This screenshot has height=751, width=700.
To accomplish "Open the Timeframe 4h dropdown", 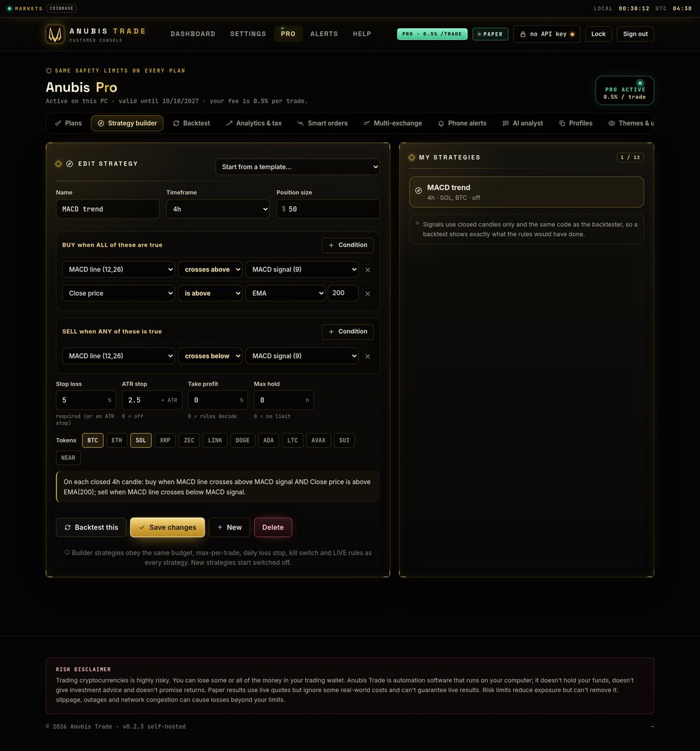I will click(218, 209).
